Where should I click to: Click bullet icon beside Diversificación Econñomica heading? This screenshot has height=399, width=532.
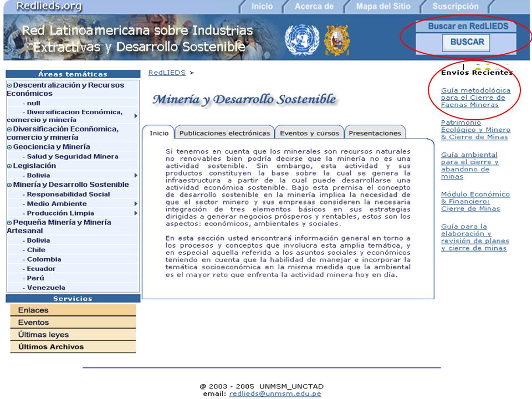(x=9, y=130)
